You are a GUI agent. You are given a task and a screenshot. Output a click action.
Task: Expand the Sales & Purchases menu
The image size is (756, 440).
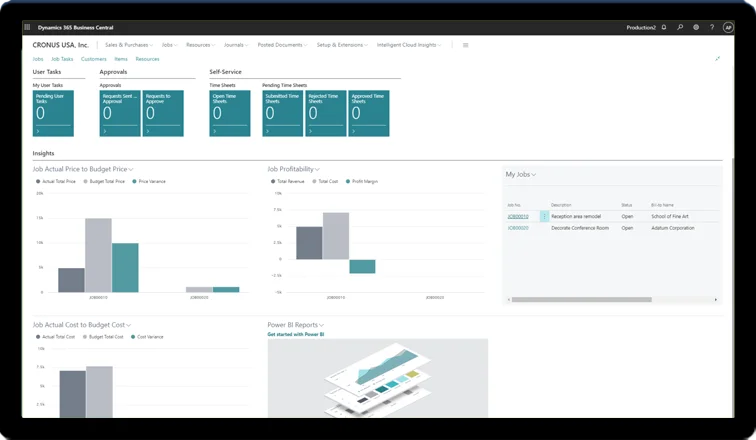[125, 45]
